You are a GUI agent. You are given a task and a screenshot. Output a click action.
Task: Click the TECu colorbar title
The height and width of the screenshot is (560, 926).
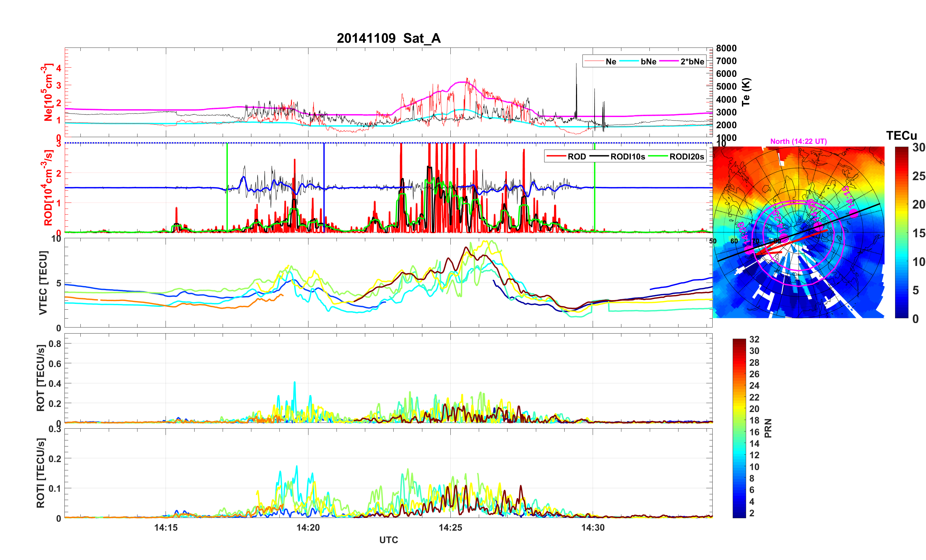[x=901, y=136]
